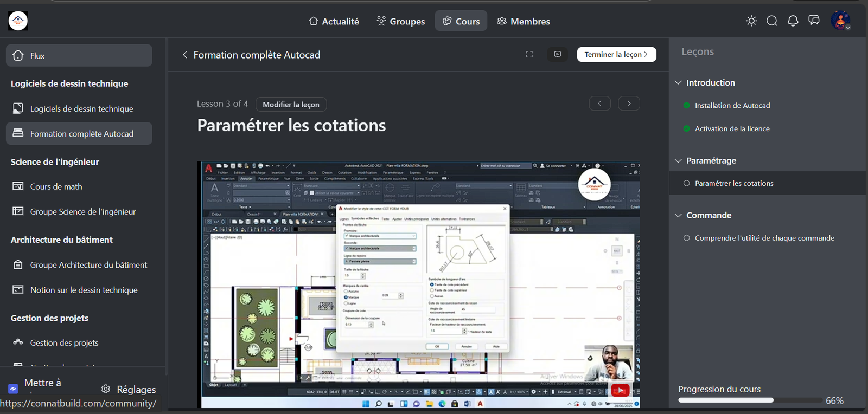Open the user profile avatar
This screenshot has width=868, height=414.
tap(840, 21)
